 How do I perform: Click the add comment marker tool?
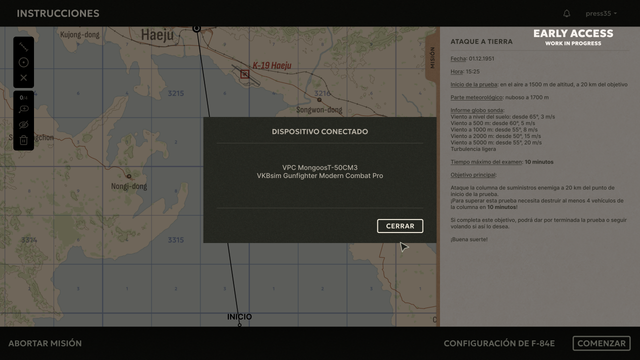point(23,109)
